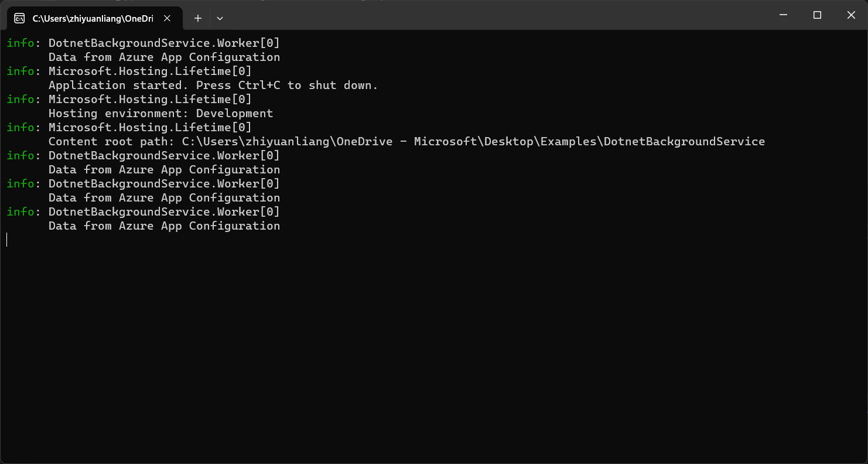868x464 pixels.
Task: Click the topmost green "info" label
Action: (20, 43)
